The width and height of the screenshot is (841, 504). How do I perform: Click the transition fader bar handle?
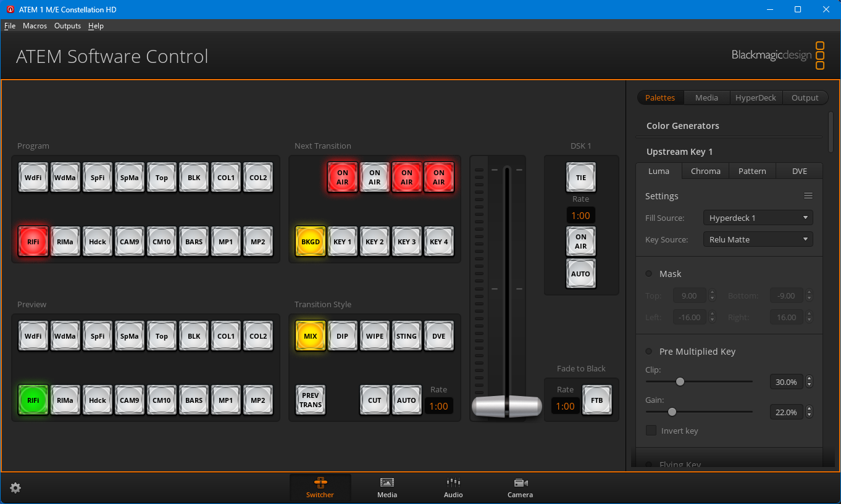(x=507, y=407)
